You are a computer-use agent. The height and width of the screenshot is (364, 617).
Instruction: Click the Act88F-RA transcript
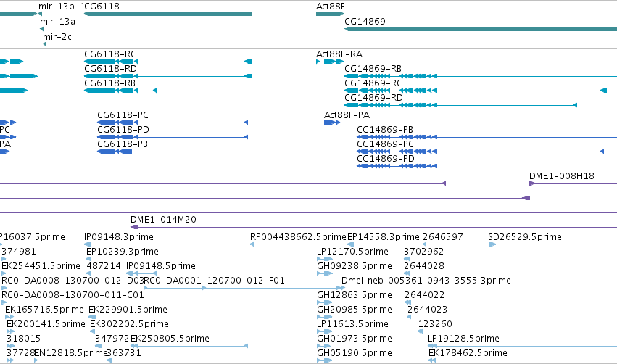point(330,62)
